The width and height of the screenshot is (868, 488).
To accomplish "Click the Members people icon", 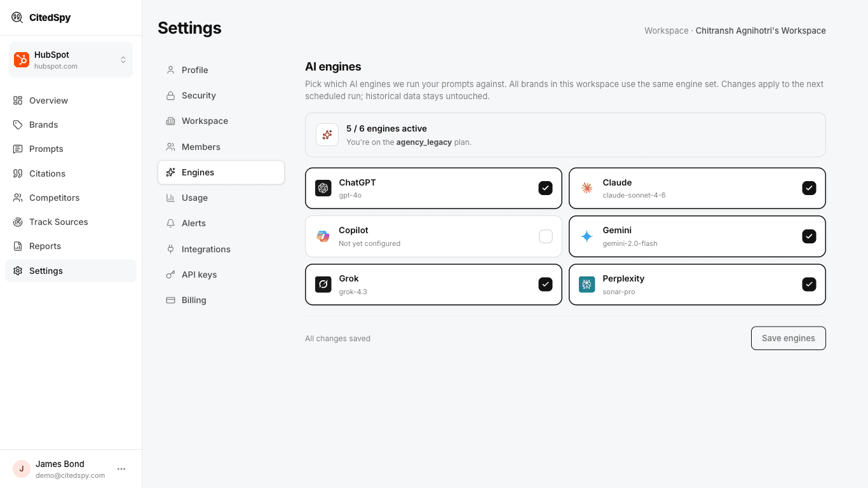I will tap(170, 147).
